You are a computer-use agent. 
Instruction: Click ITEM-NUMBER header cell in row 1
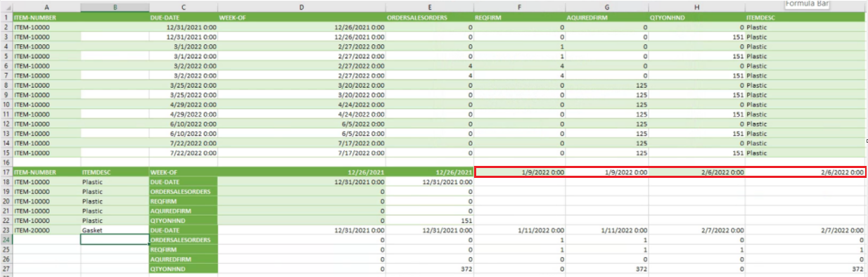pyautogui.click(x=46, y=17)
